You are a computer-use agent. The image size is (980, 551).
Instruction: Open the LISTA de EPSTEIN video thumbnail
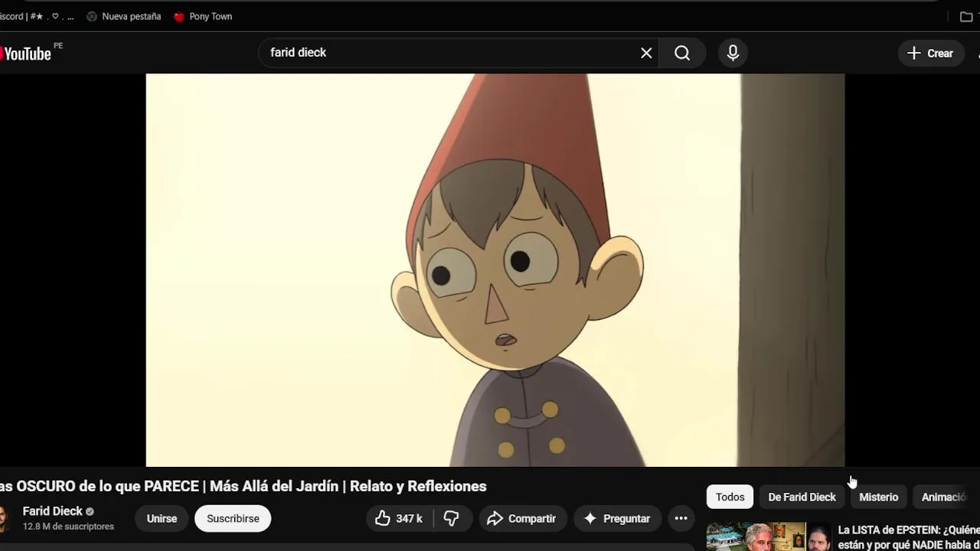pyautogui.click(x=769, y=536)
